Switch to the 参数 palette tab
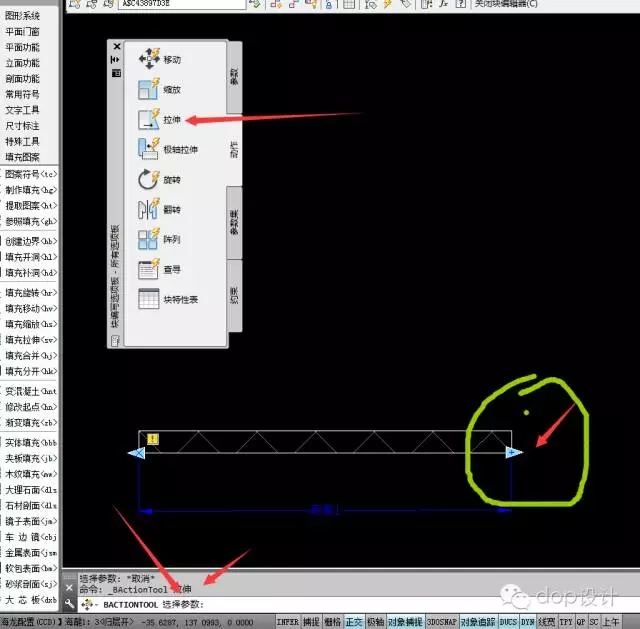The height and width of the screenshot is (629, 640). 234,76
